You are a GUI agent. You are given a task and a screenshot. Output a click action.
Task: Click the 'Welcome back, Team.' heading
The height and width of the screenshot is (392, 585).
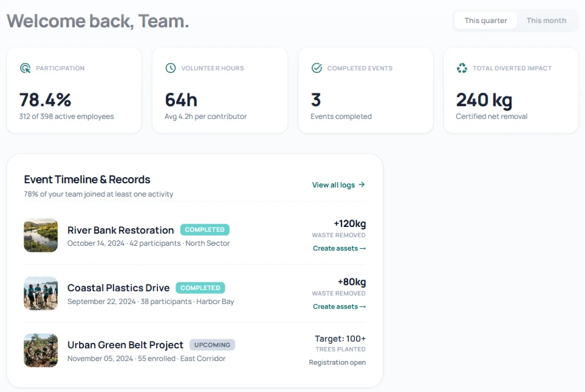pos(98,21)
